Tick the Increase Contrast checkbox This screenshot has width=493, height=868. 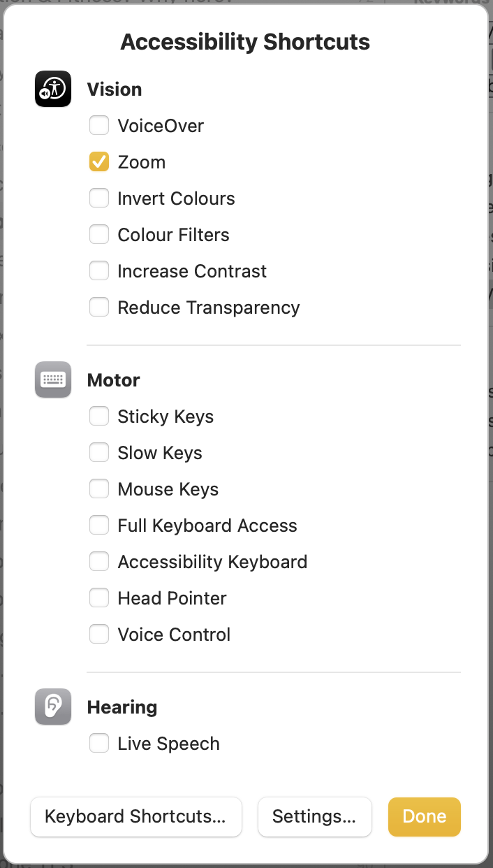pos(99,271)
